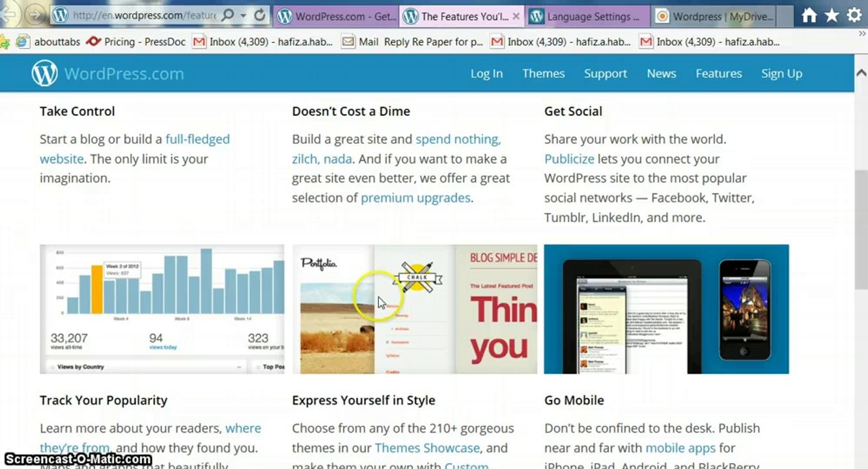This screenshot has height=469, width=868.
Task: Click the 'Get Social' heading
Action: pyautogui.click(x=573, y=111)
